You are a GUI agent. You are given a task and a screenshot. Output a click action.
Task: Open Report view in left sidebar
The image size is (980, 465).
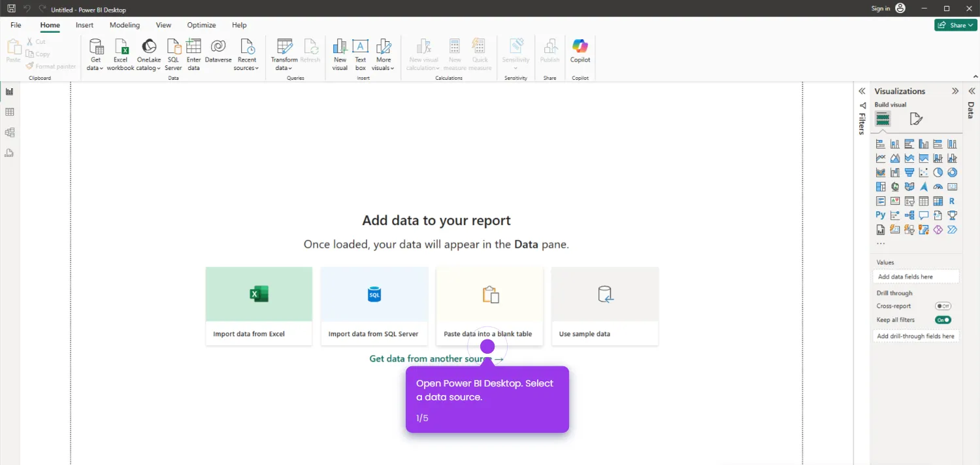pyautogui.click(x=10, y=92)
